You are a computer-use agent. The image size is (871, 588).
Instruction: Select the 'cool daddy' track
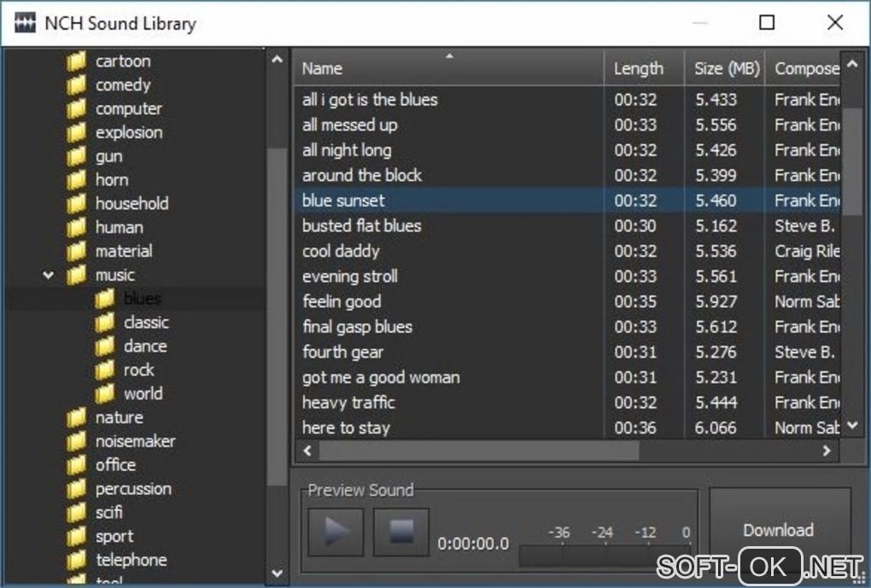567,252
